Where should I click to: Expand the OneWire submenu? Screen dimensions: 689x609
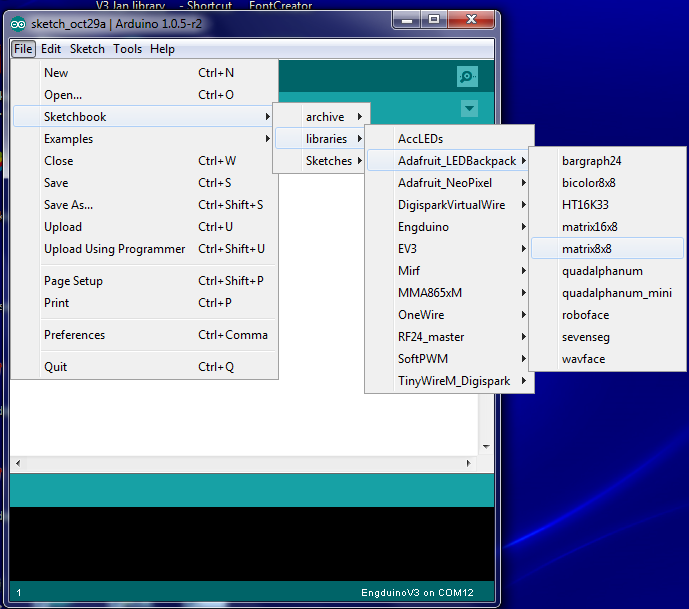pyautogui.click(x=450, y=315)
